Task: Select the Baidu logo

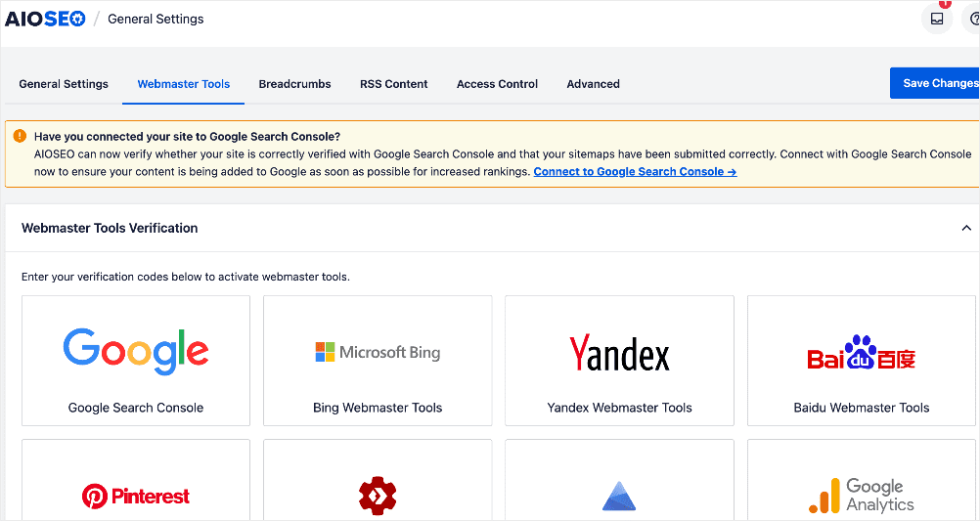Action: [x=862, y=353]
